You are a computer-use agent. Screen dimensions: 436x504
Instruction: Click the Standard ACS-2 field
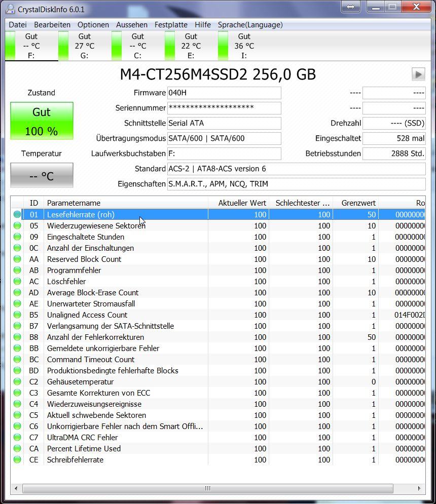(x=297, y=169)
